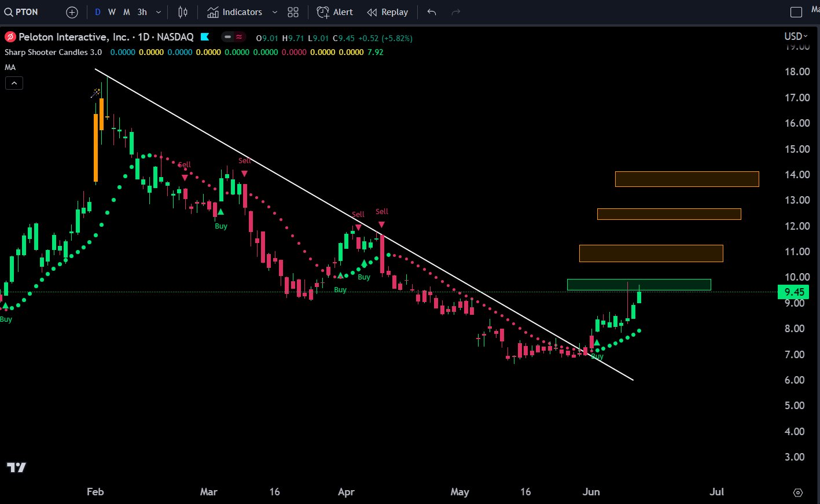Open the Indicators dialog
This screenshot has width=820, height=504.
tap(235, 12)
